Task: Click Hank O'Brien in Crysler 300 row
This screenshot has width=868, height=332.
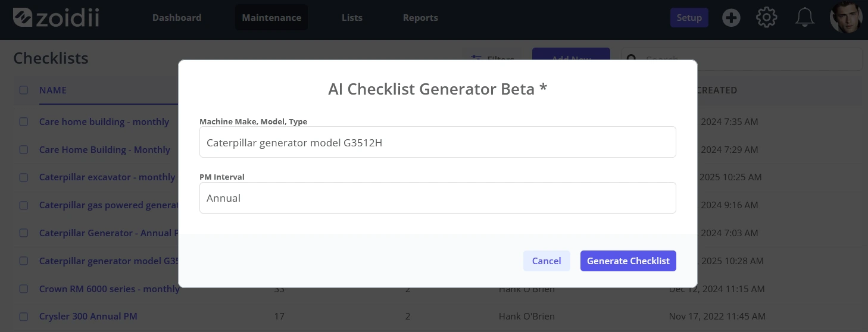Action: pyautogui.click(x=527, y=317)
